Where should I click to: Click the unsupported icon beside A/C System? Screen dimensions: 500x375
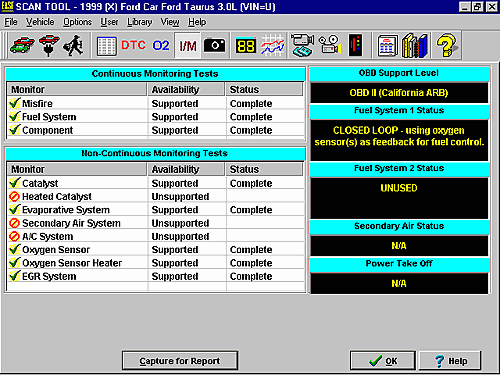(14, 236)
